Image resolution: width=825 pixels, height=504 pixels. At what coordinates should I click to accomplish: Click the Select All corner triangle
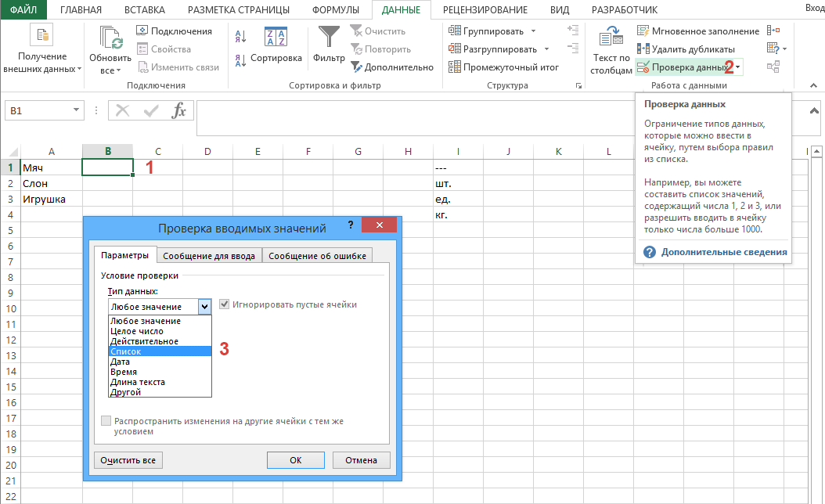pyautogui.click(x=12, y=152)
